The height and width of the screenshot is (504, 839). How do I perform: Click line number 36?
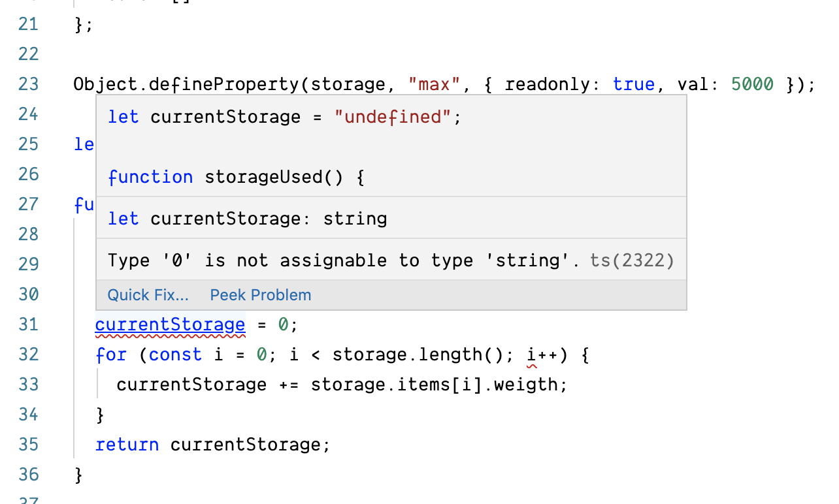click(28, 475)
